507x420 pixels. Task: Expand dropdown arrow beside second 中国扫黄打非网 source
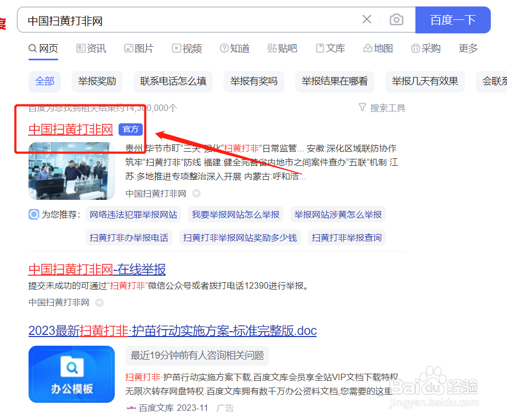pos(99,303)
